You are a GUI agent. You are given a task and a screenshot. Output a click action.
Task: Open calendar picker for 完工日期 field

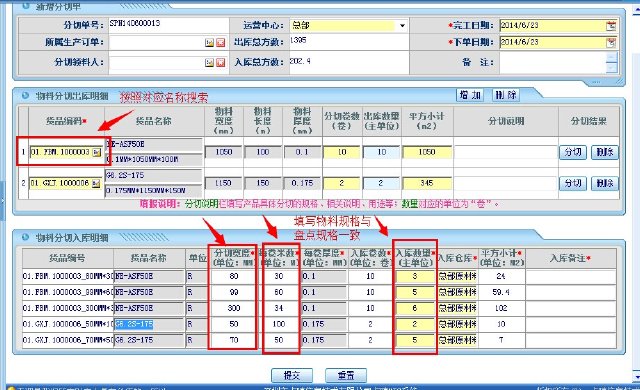point(611,26)
